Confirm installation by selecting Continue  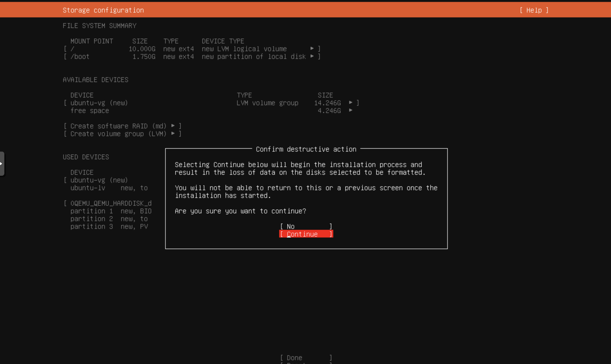306,234
